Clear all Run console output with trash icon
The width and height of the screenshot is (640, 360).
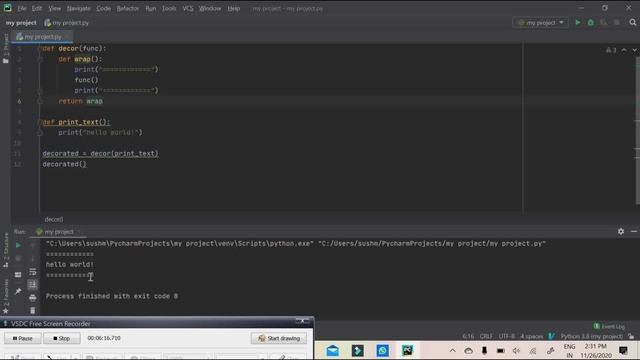(33, 311)
